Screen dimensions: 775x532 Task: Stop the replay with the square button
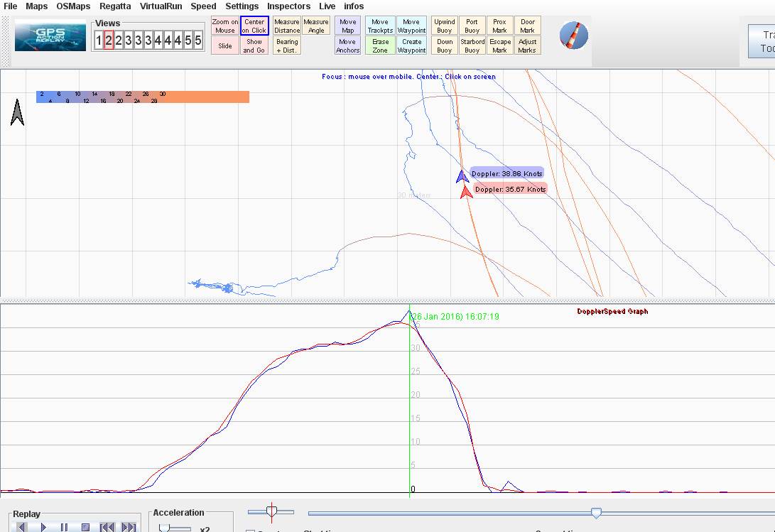pos(85,527)
